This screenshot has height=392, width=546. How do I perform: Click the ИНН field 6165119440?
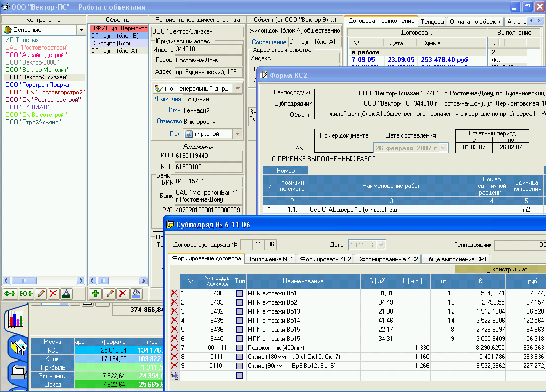[x=208, y=156]
